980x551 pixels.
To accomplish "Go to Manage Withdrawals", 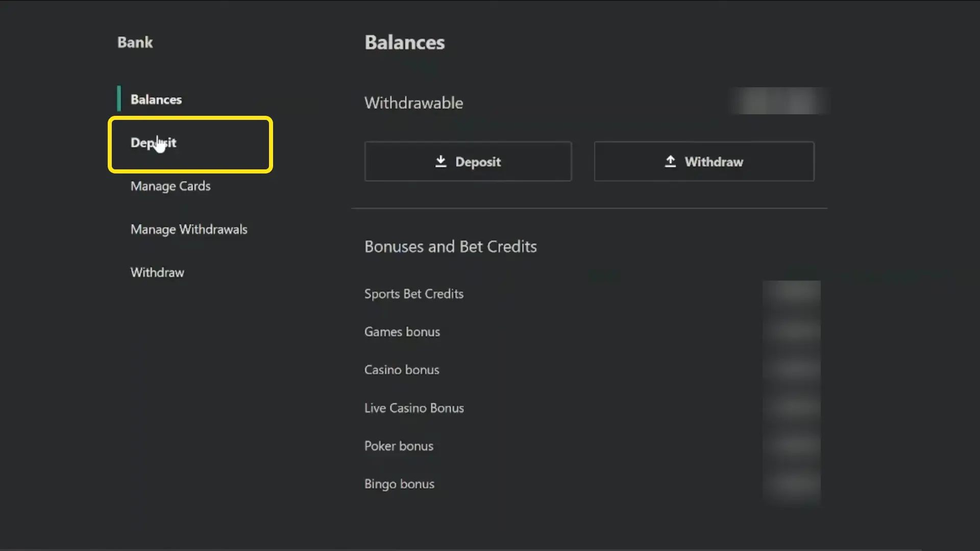I will coord(189,230).
